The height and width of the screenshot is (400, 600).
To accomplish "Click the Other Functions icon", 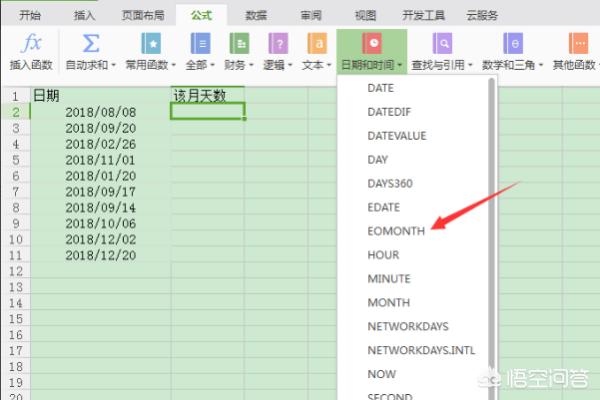I will point(576,44).
